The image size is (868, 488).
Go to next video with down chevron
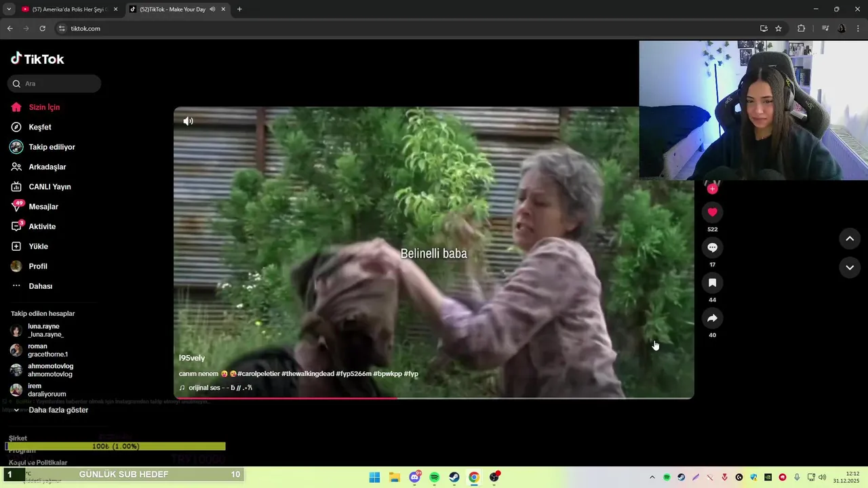(x=850, y=268)
